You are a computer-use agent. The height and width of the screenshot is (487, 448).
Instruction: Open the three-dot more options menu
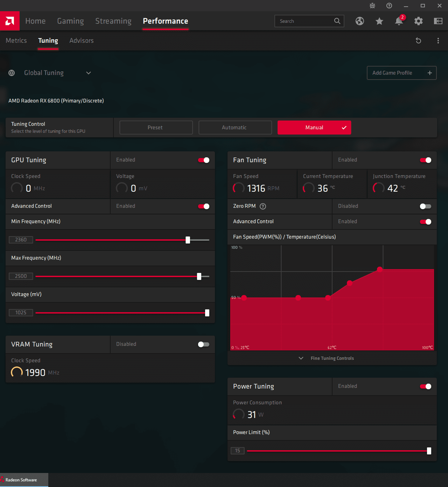438,41
